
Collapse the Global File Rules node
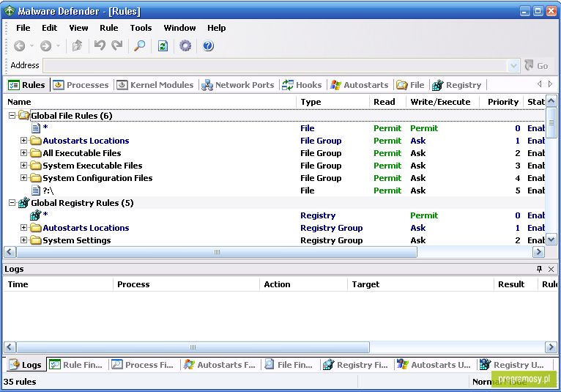(x=12, y=115)
